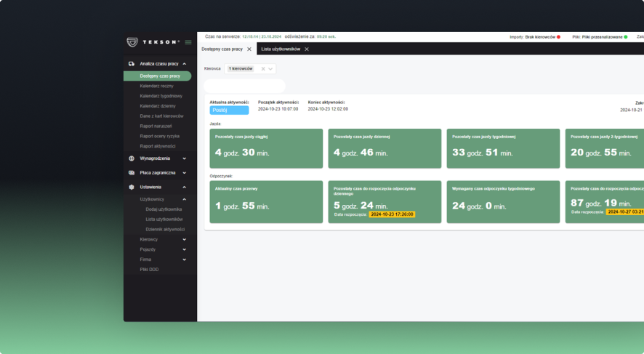The width and height of the screenshot is (644, 354).
Task: Click red status dot next to Brak kierowców
Action: [558, 36]
